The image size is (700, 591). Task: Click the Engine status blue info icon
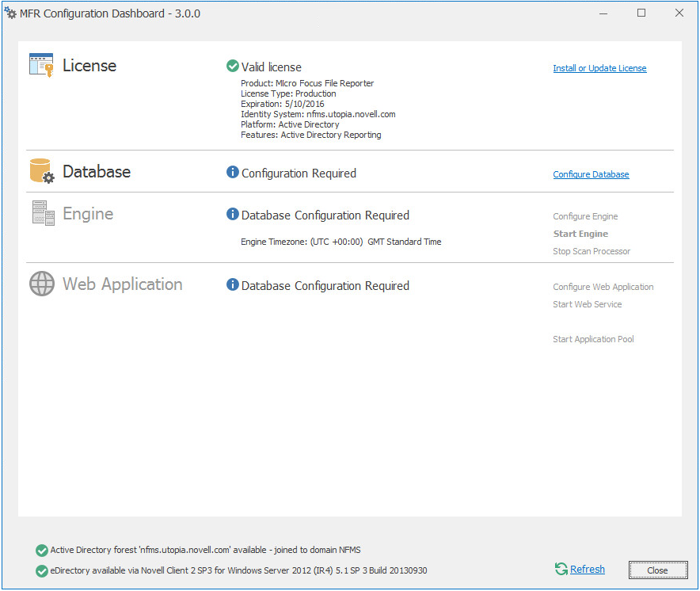233,215
